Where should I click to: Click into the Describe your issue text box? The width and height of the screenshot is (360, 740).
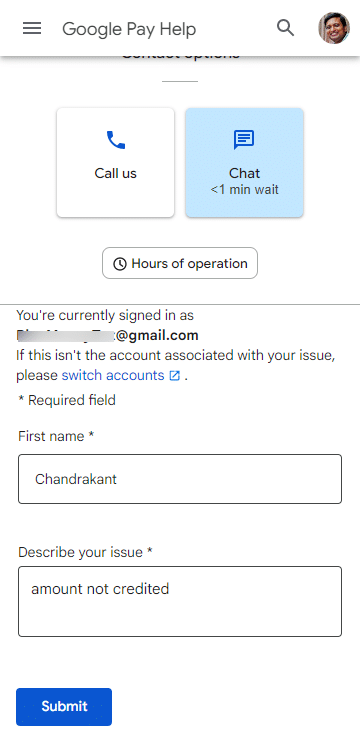[x=180, y=602]
